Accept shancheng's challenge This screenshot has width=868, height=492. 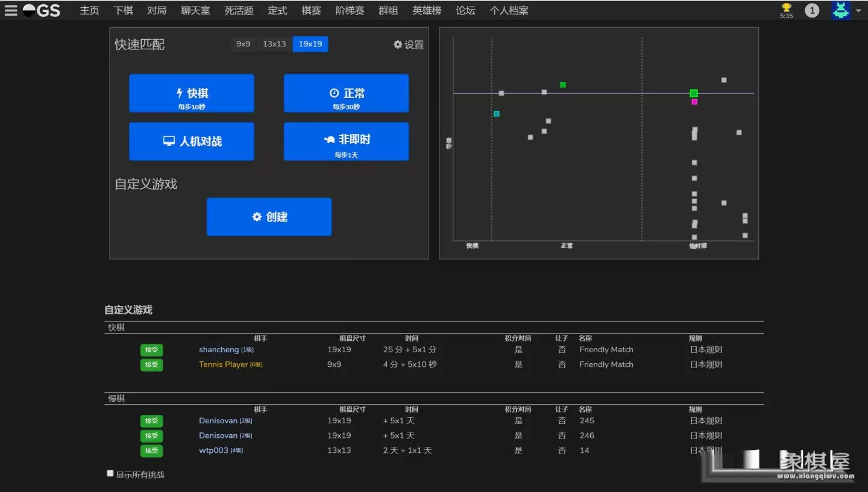pyautogui.click(x=151, y=350)
